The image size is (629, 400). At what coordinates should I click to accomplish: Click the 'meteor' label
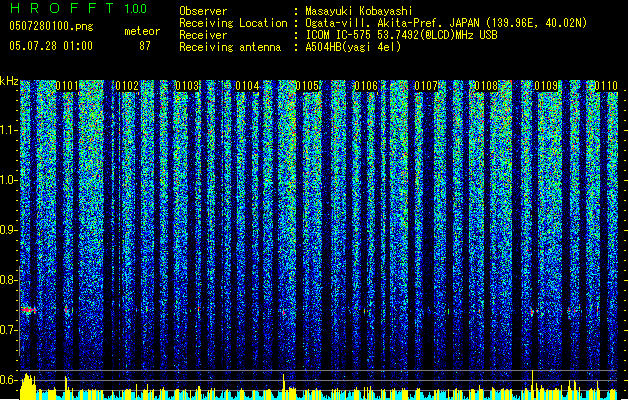pyautogui.click(x=142, y=31)
